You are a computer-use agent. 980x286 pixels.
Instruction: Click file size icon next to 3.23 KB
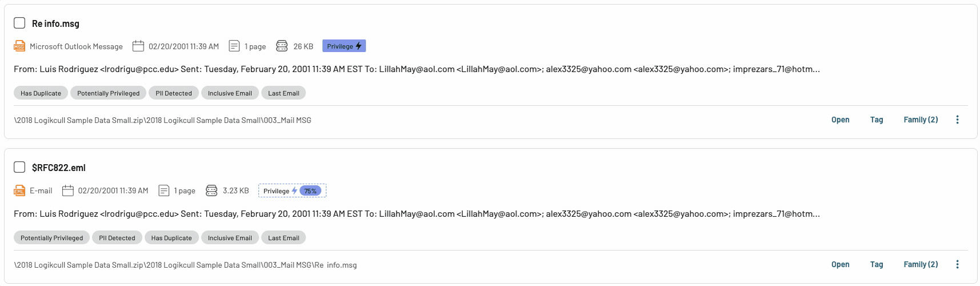(x=211, y=190)
